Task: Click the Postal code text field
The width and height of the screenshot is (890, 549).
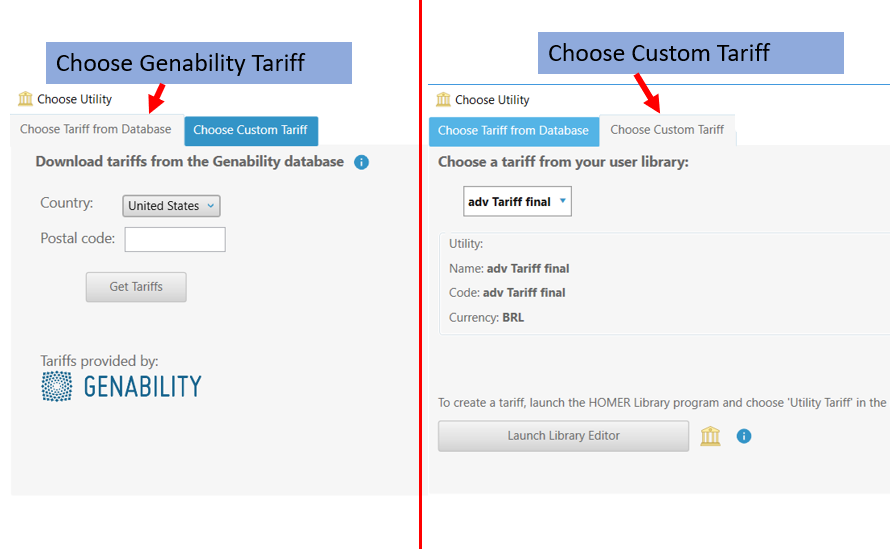Action: pos(175,240)
